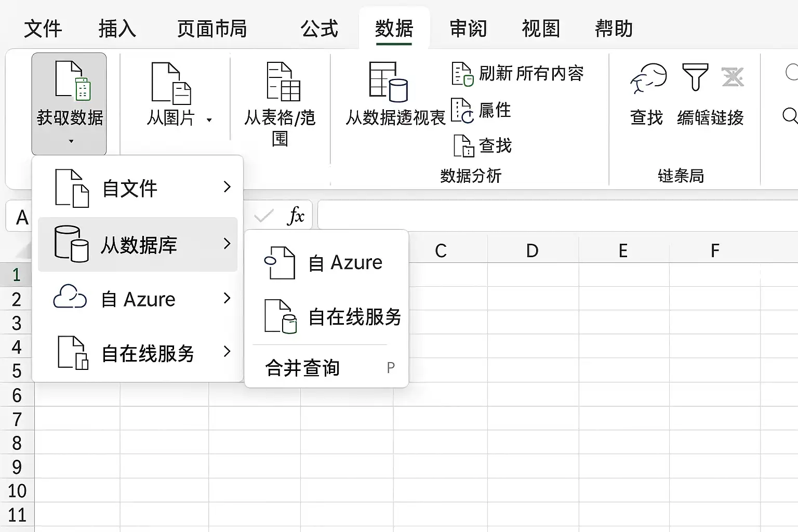Click the 属性 label in the ribbon
The width and height of the screenshot is (798, 532).
495,110
